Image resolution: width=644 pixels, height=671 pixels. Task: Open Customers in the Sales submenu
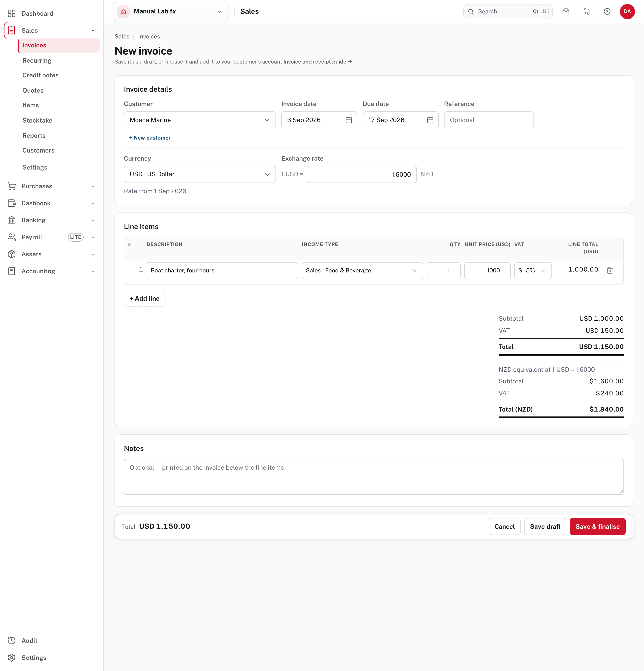tap(38, 150)
